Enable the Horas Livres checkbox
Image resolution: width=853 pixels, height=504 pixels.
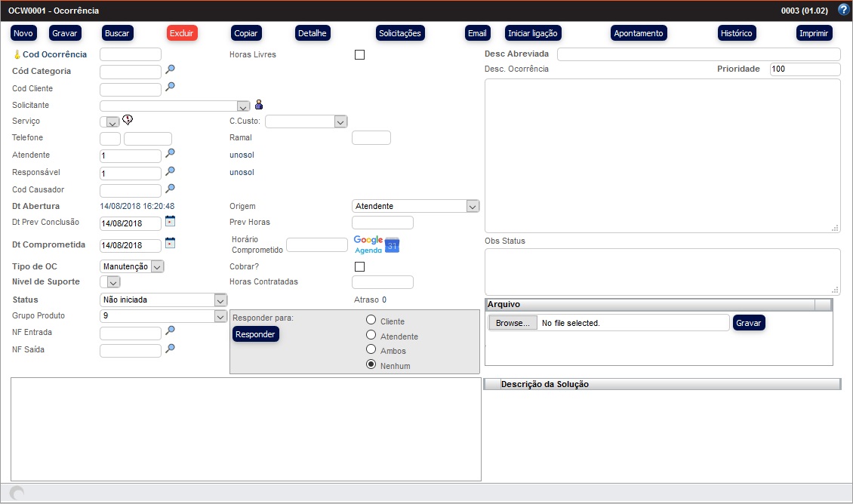359,54
